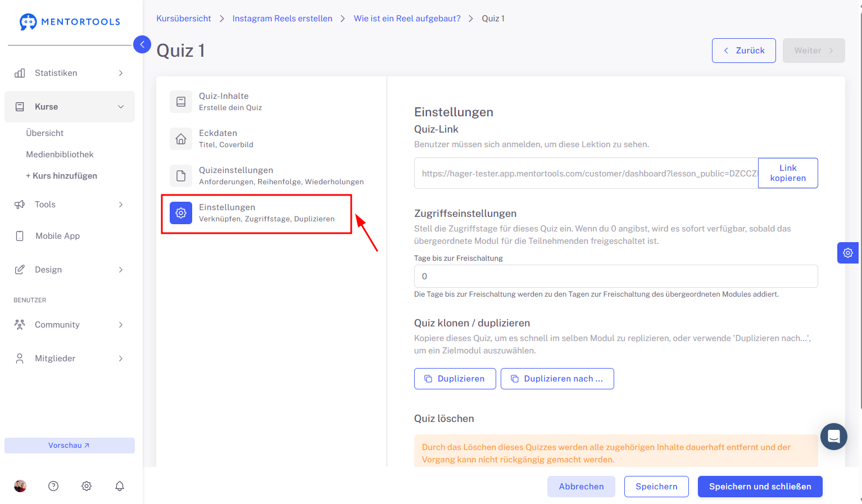
Task: Open the chat support bubble
Action: [834, 437]
